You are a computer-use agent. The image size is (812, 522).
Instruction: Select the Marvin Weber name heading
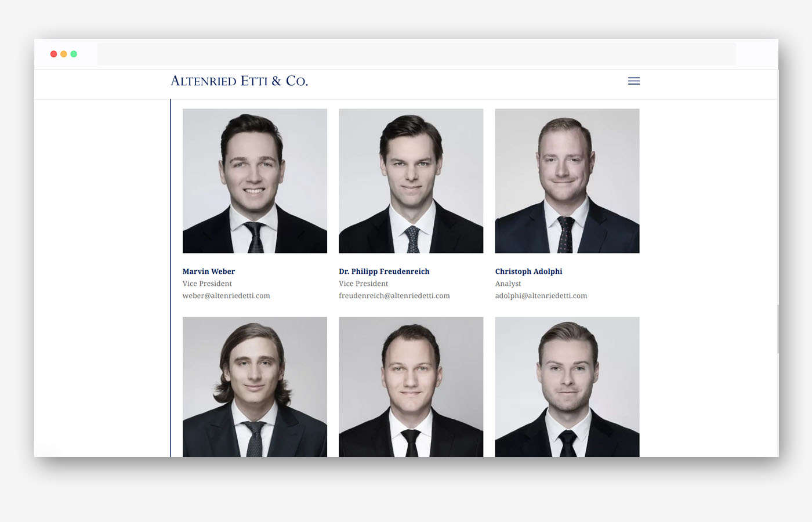tap(209, 271)
